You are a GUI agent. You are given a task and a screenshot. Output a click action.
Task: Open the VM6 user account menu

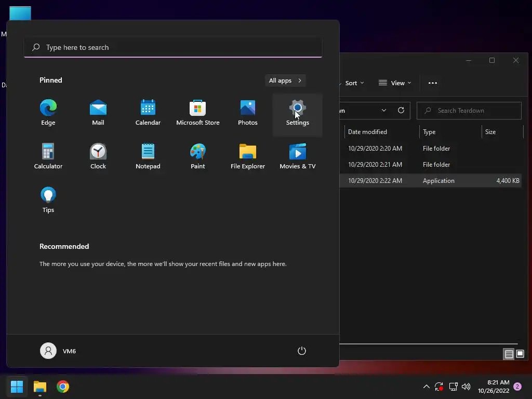58,351
